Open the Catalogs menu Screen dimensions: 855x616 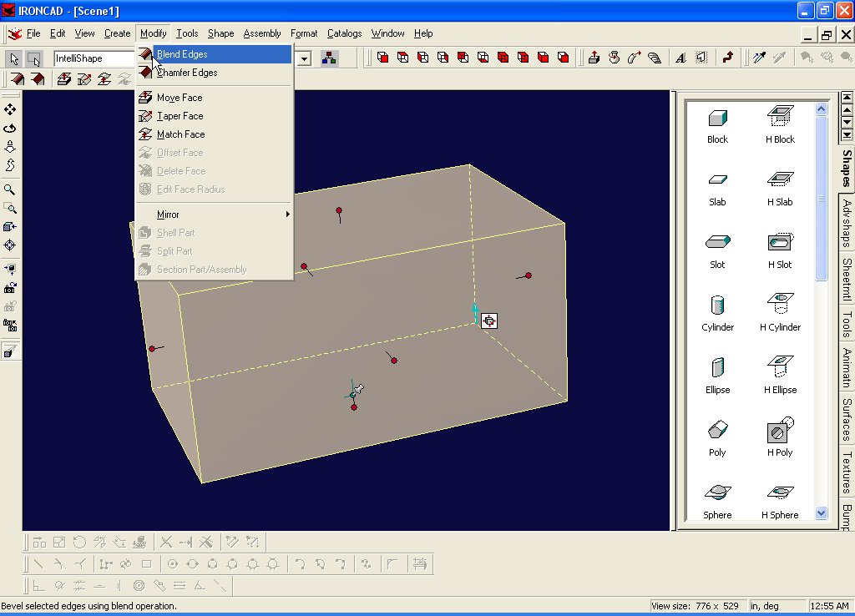point(344,33)
